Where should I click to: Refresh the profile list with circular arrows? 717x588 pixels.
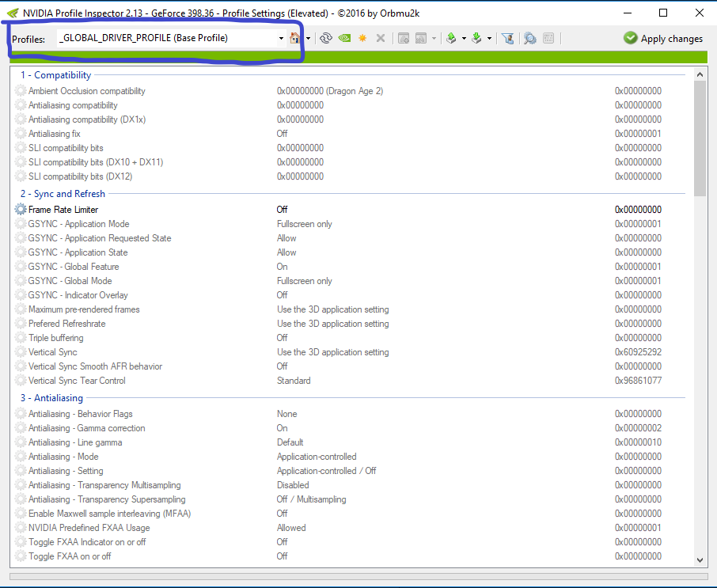point(325,39)
